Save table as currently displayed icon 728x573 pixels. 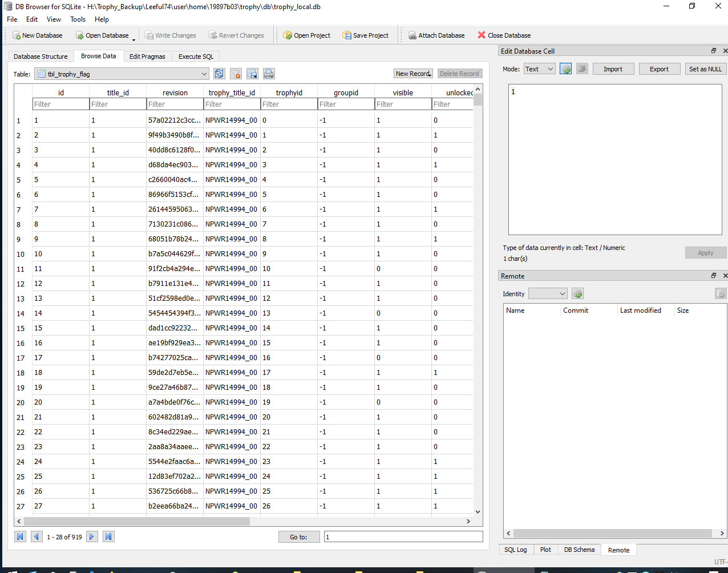(252, 74)
